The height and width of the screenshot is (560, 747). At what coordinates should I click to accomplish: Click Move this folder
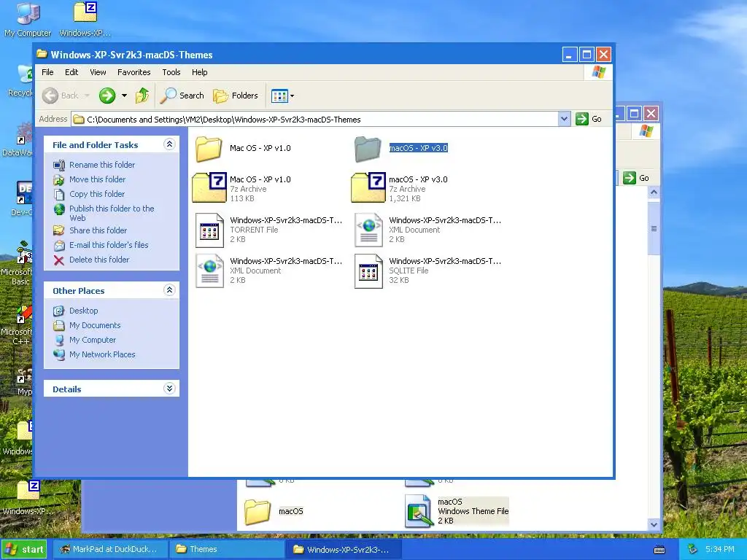coord(97,179)
